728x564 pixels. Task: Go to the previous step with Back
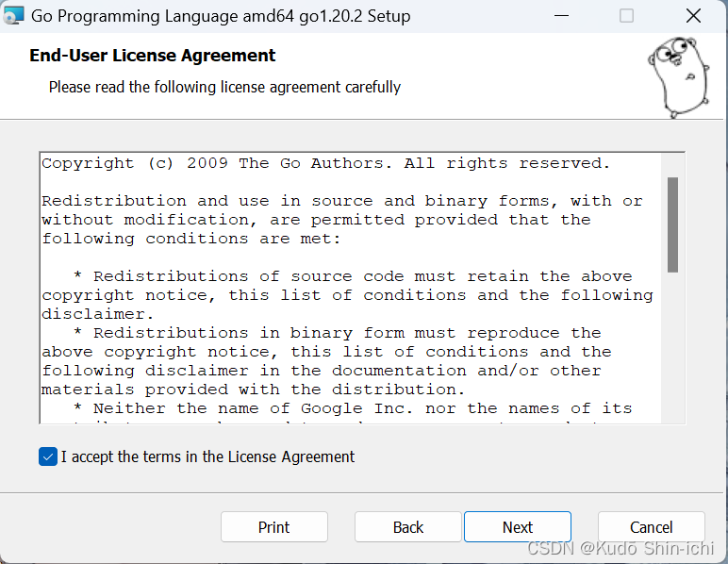408,527
